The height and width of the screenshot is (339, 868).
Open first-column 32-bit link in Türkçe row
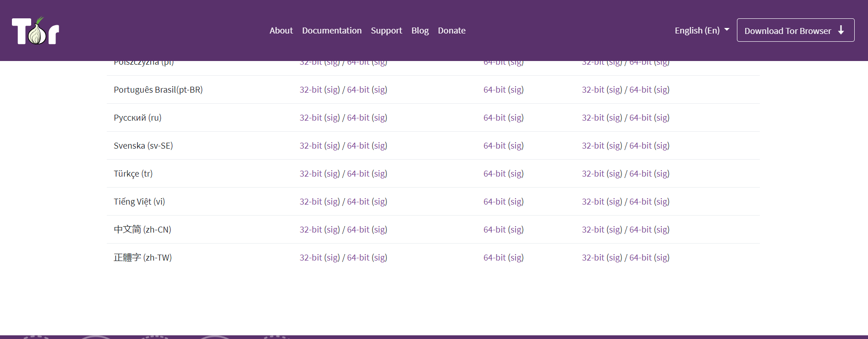pyautogui.click(x=311, y=173)
